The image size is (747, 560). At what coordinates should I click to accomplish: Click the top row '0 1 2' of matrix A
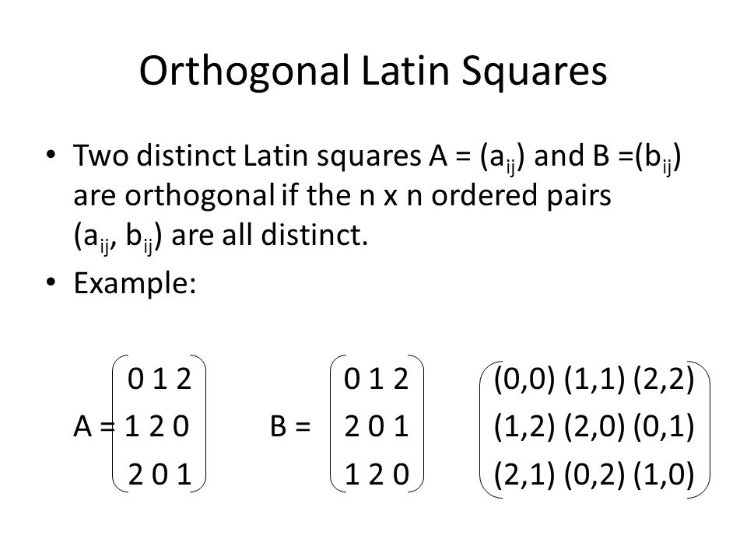160,379
